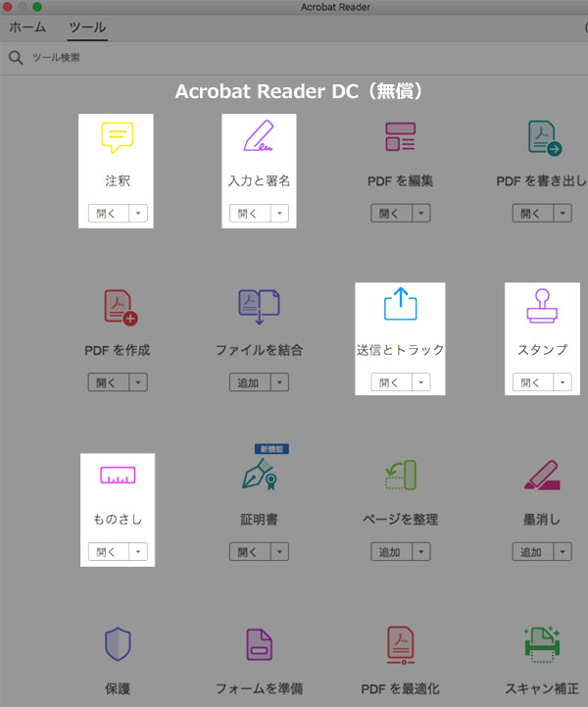This screenshot has height=707, width=588.
Task: Click 開く under スタンプ
Action: click(533, 382)
